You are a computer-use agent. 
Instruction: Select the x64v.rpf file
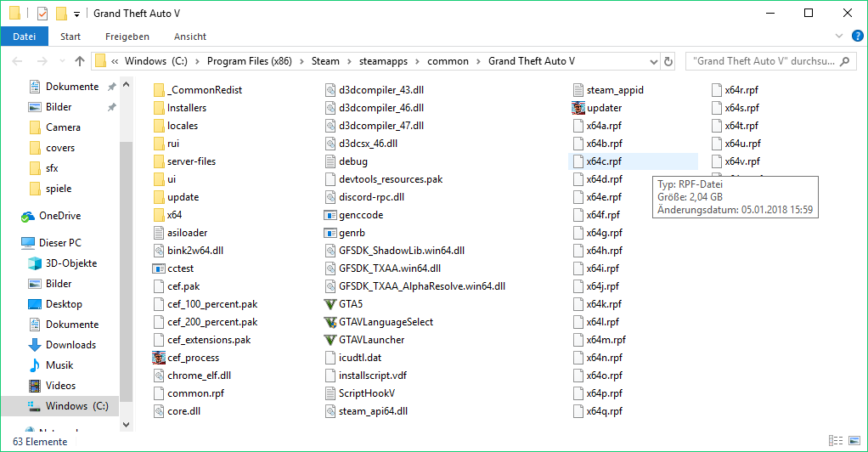[x=736, y=161]
